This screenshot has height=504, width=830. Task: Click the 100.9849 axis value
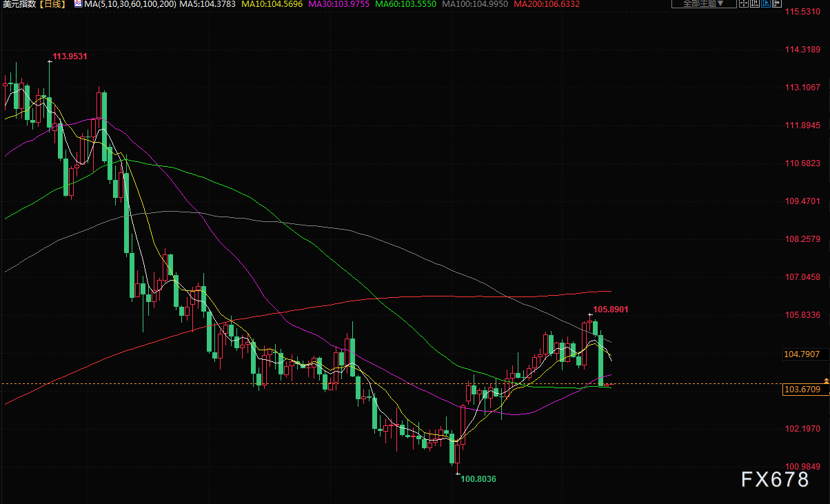[x=802, y=467]
